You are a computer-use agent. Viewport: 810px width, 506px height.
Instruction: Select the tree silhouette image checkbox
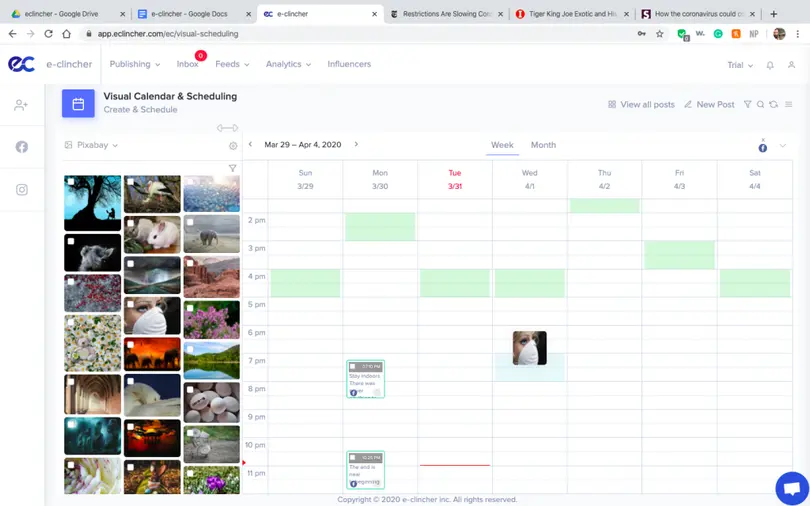[71, 183]
